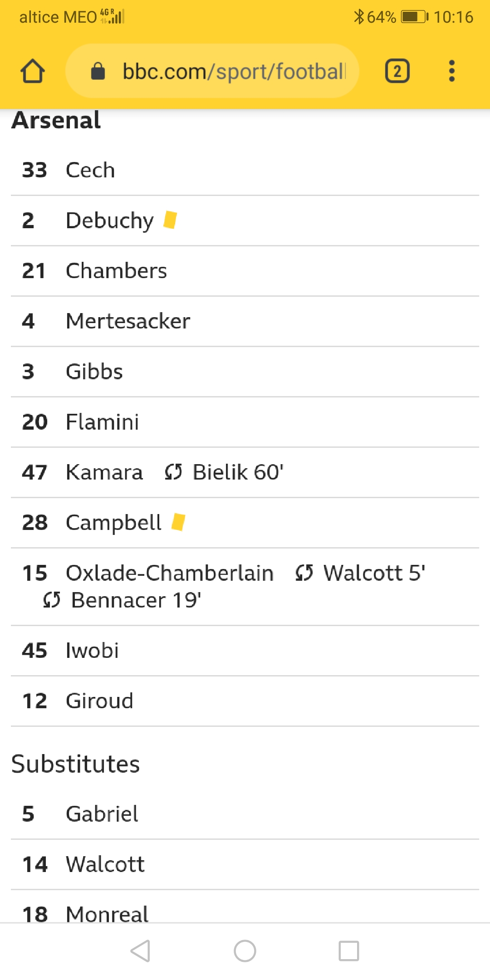
Task: Tap substitution icon next to Bielik 60'
Action: 173,472
